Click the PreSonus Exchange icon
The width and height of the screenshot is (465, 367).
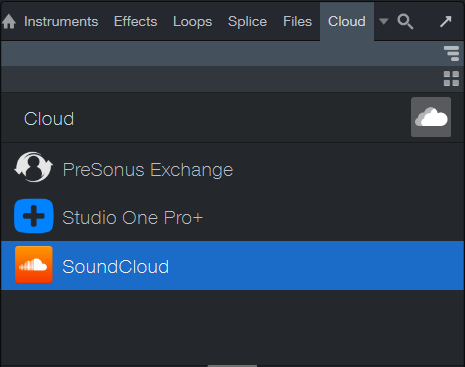(x=33, y=167)
